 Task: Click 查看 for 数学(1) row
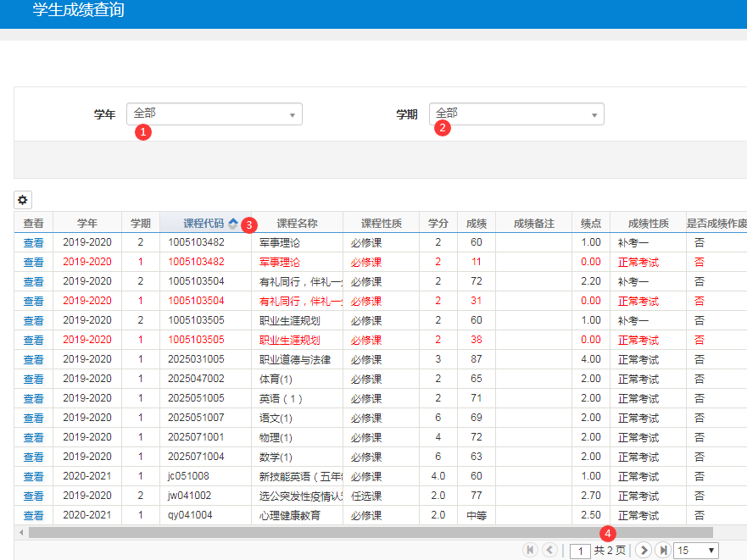[x=33, y=457]
